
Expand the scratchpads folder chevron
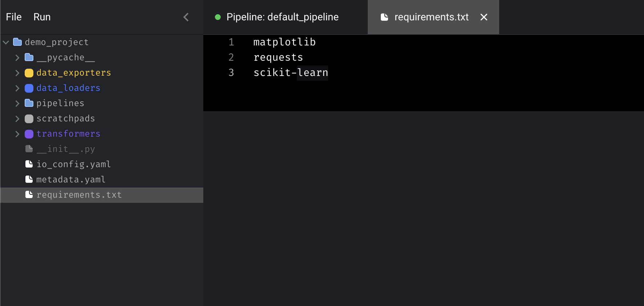pyautogui.click(x=17, y=118)
